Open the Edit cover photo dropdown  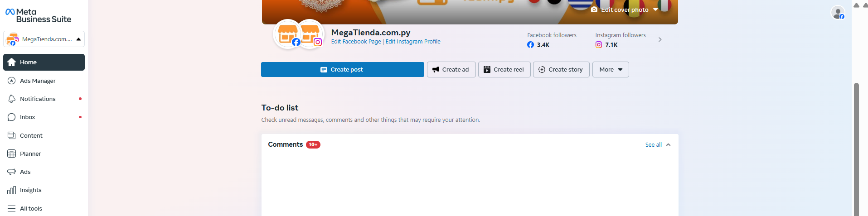(x=625, y=10)
